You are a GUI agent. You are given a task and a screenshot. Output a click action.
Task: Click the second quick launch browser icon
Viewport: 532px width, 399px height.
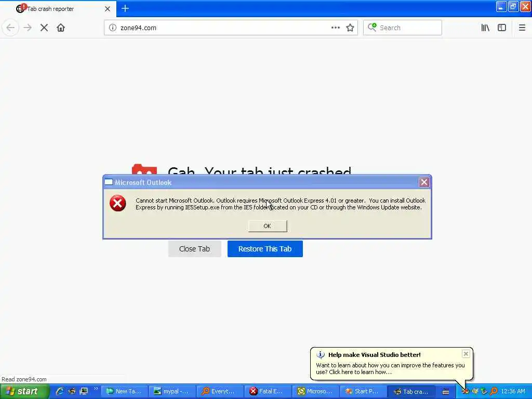click(72, 391)
